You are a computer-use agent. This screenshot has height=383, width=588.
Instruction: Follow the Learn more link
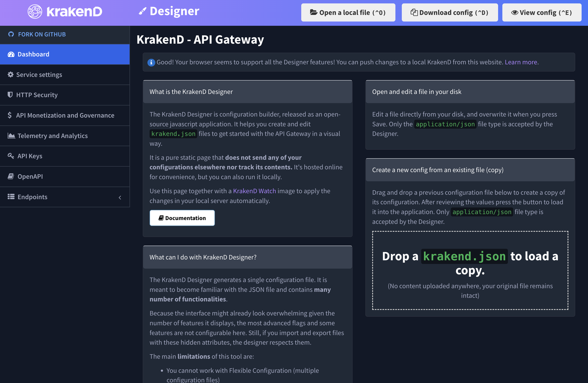521,62
